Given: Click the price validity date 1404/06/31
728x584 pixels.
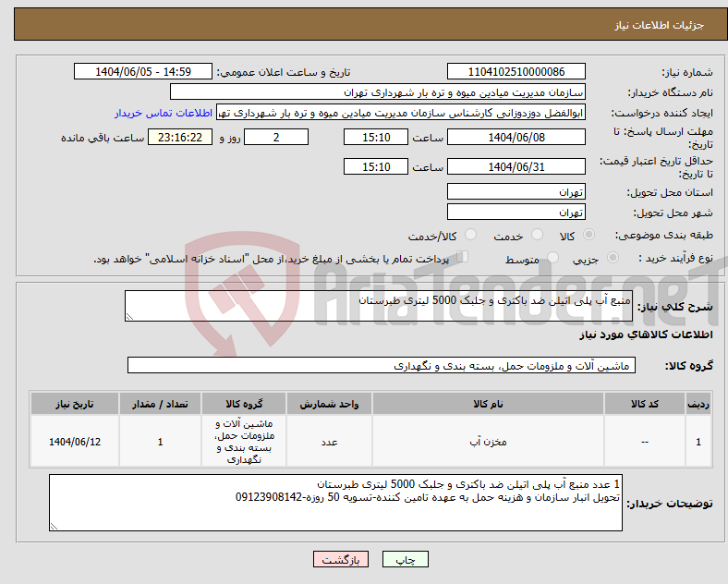Looking at the screenshot, I should tap(516, 166).
